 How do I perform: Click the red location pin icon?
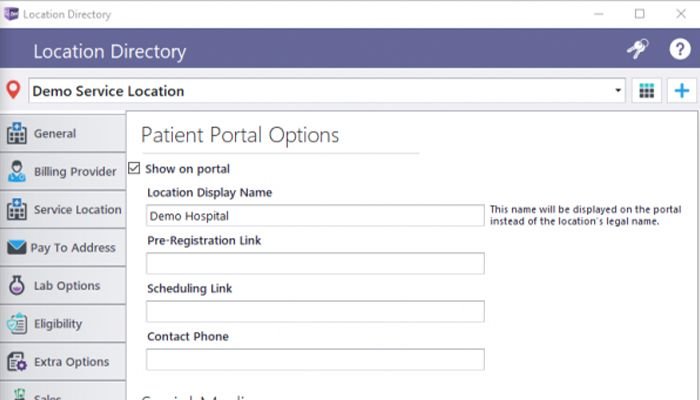tap(13, 90)
